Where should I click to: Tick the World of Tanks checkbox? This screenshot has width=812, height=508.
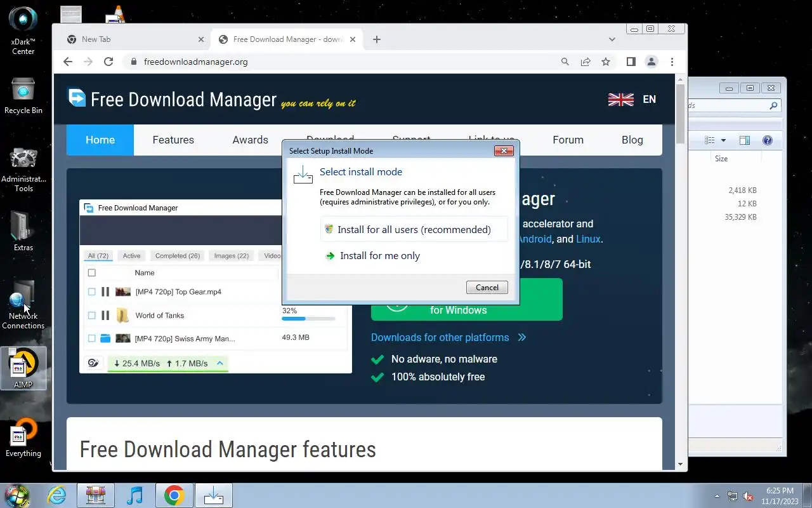[x=91, y=316]
